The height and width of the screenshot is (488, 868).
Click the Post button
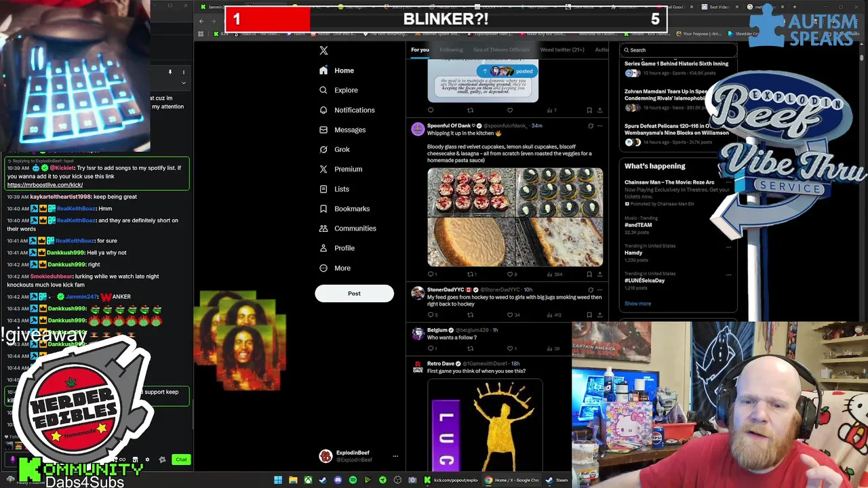click(354, 293)
